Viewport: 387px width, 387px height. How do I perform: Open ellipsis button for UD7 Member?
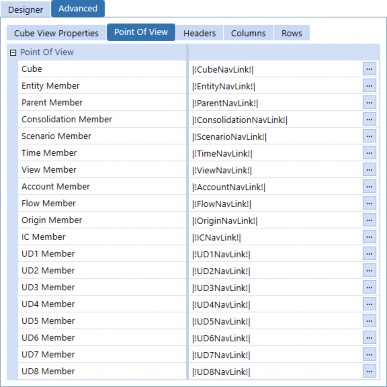369,354
